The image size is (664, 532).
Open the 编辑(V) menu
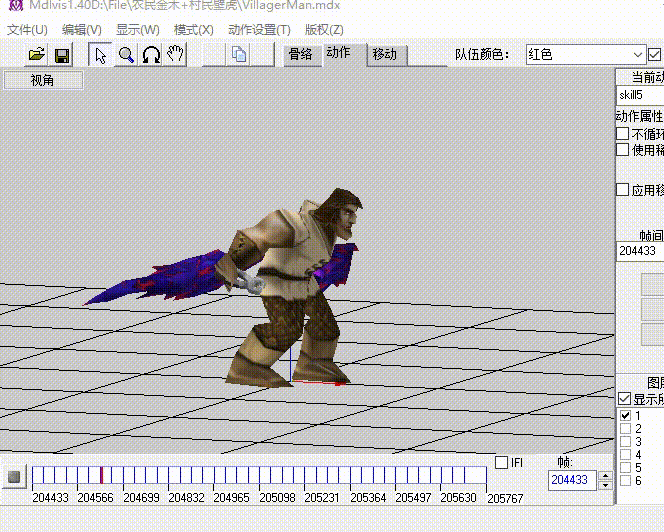(x=82, y=30)
